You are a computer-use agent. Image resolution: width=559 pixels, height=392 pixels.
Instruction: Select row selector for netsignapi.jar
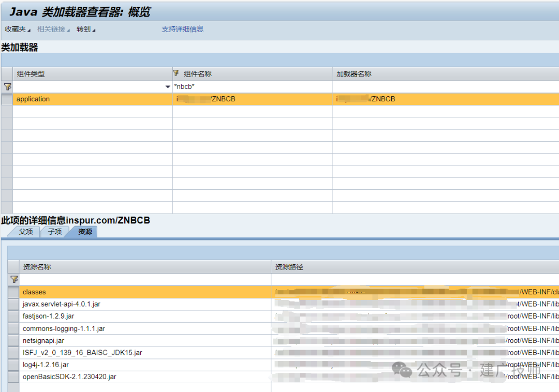tap(13, 340)
